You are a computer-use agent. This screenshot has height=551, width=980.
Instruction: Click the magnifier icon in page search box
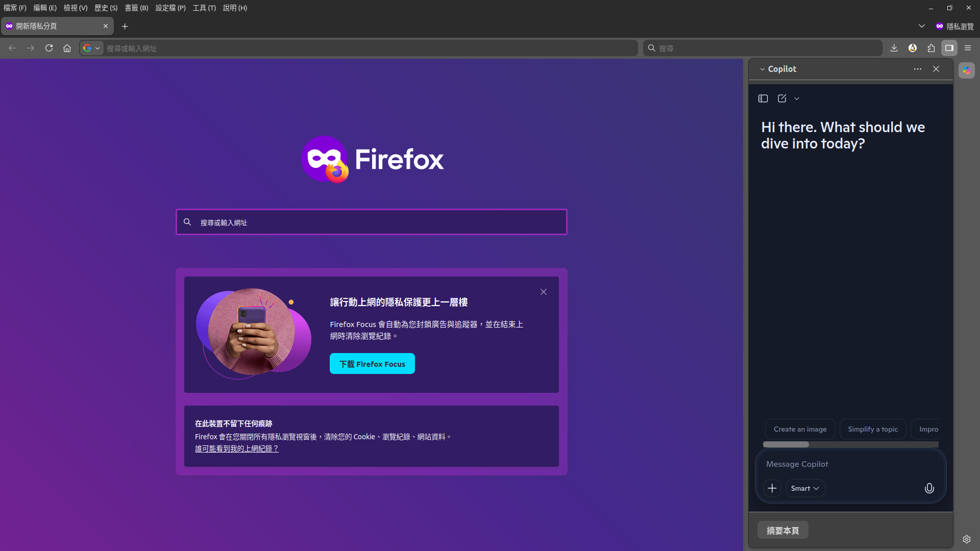pos(187,222)
